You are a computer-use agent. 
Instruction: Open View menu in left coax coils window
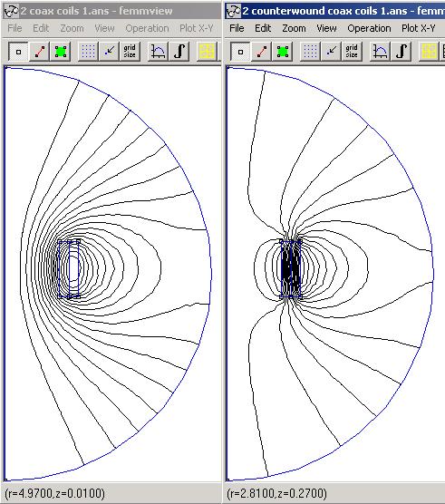[104, 28]
